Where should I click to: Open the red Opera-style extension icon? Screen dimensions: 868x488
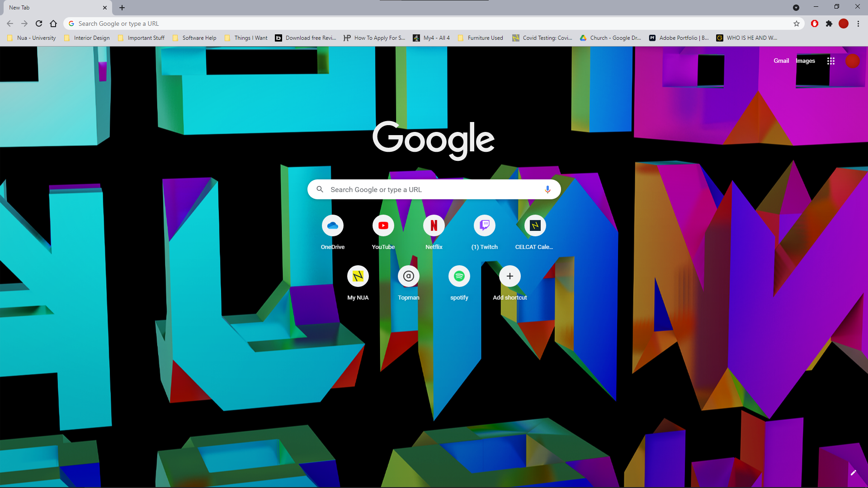pos(815,23)
